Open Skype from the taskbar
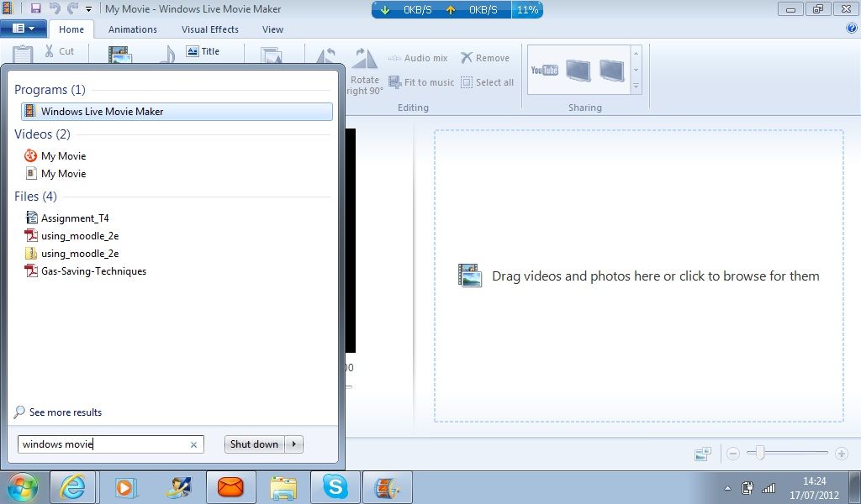This screenshot has height=504, width=861. click(335, 487)
